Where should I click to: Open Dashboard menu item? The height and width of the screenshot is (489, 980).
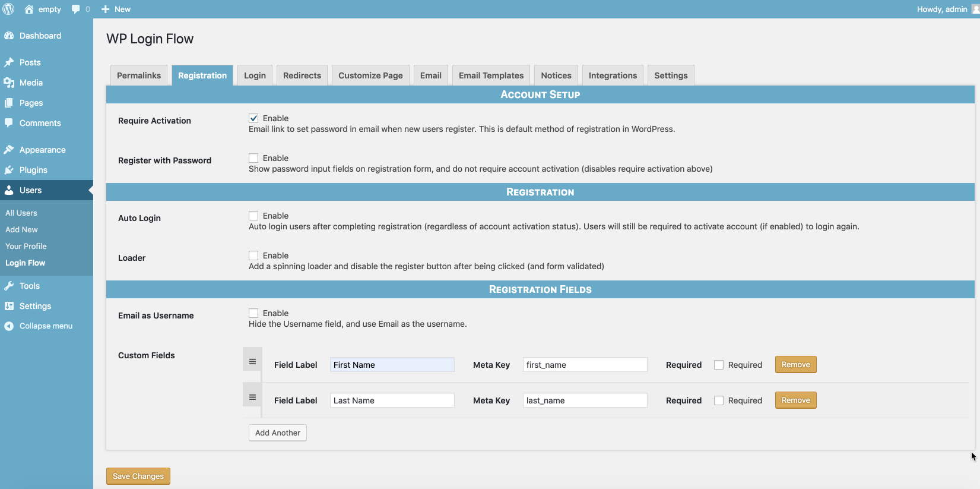tap(46, 36)
